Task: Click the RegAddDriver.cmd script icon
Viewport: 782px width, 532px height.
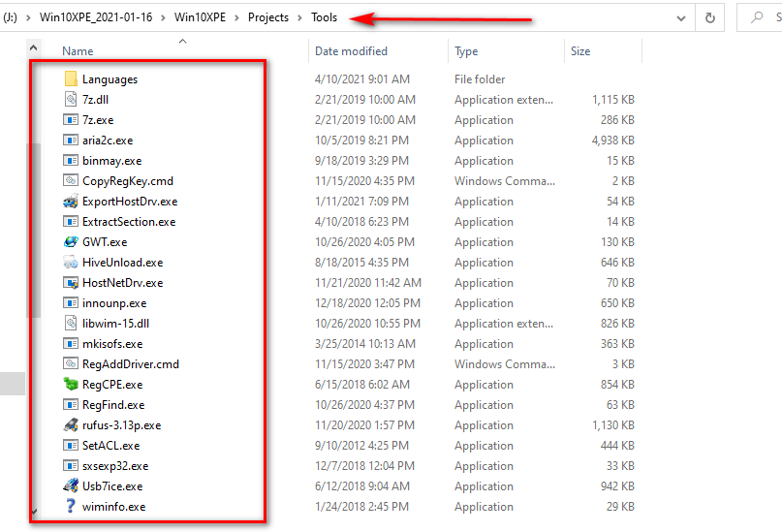Action: [71, 364]
